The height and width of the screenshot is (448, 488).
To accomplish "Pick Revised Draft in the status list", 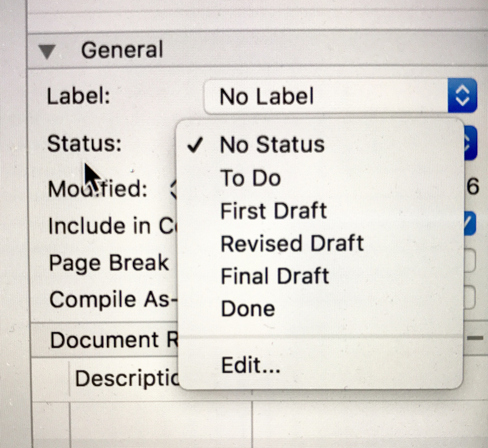I will pos(292,243).
